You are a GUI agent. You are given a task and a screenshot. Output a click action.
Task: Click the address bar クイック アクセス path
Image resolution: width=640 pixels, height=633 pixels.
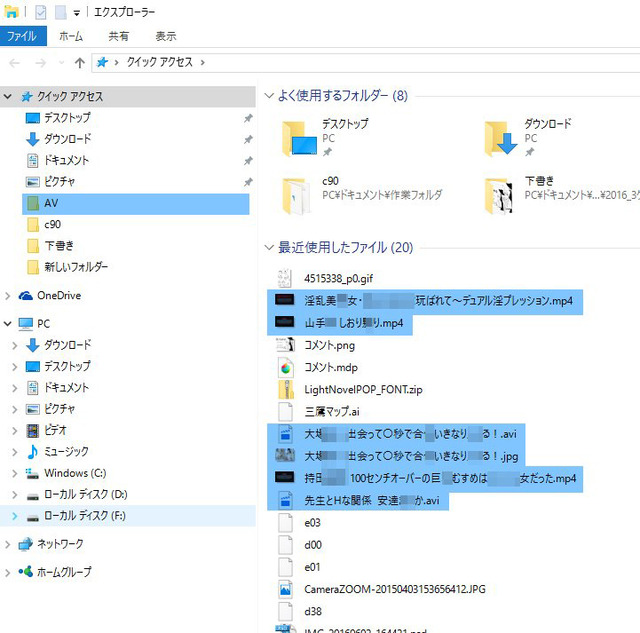pos(160,62)
